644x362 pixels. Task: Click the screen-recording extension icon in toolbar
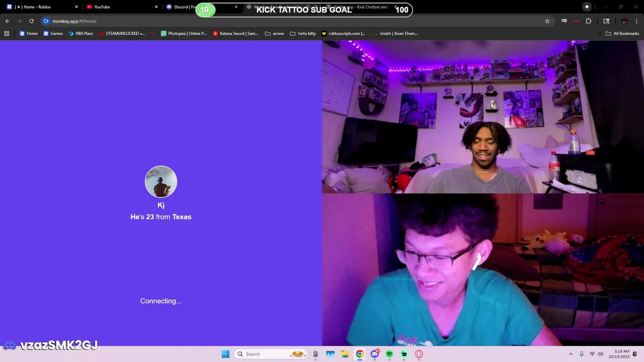tap(564, 21)
